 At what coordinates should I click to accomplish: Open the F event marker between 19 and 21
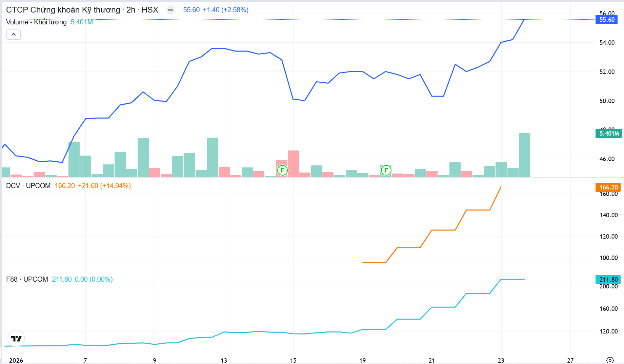point(386,170)
